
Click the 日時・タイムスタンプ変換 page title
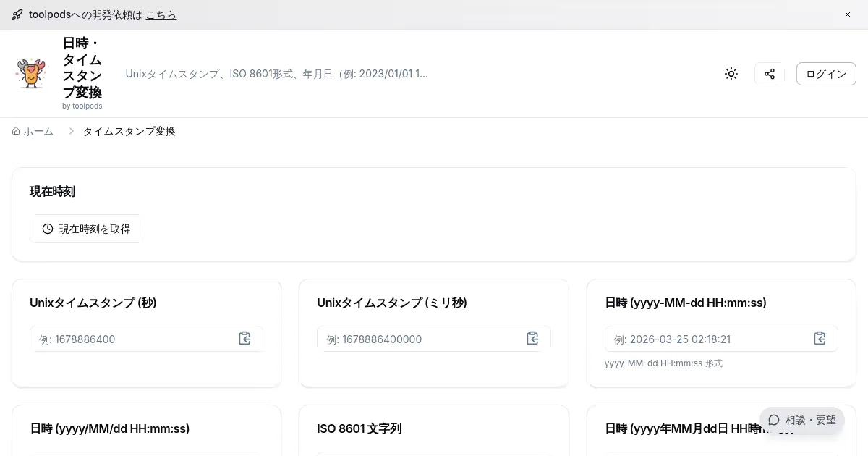click(x=82, y=67)
